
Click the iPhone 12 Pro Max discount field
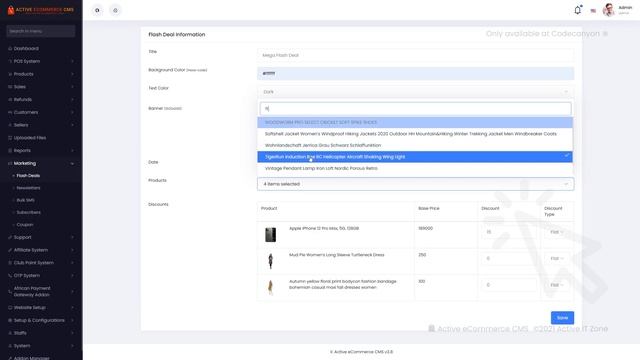[509, 232]
